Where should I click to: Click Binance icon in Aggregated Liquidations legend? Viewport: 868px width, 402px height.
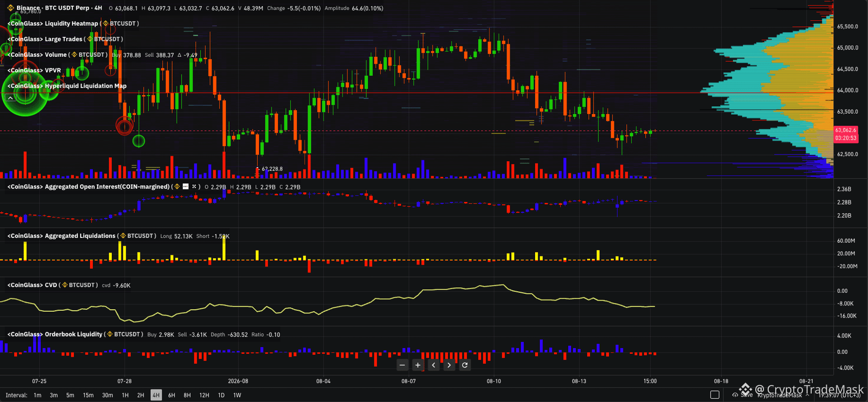click(x=123, y=236)
